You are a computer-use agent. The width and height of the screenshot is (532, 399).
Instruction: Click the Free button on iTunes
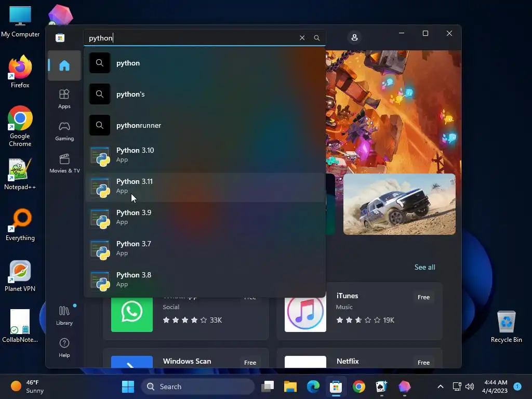(423, 297)
